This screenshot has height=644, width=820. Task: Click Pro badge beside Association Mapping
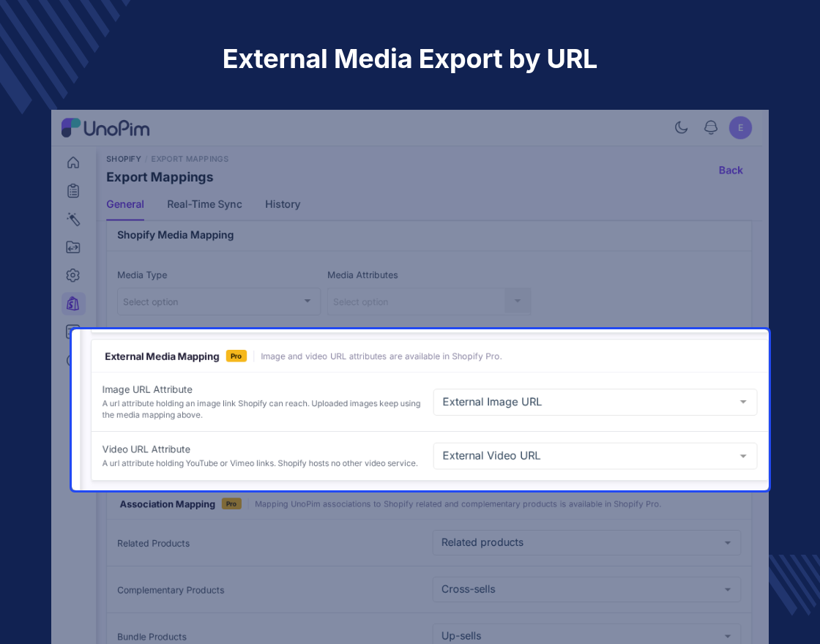tap(231, 504)
